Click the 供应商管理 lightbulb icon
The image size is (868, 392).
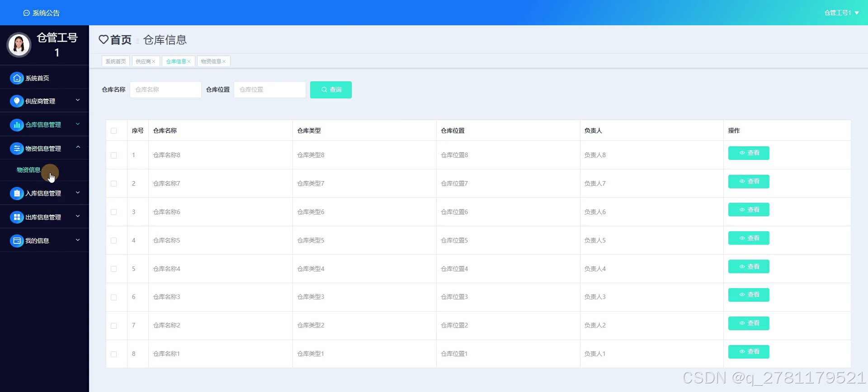pyautogui.click(x=17, y=101)
